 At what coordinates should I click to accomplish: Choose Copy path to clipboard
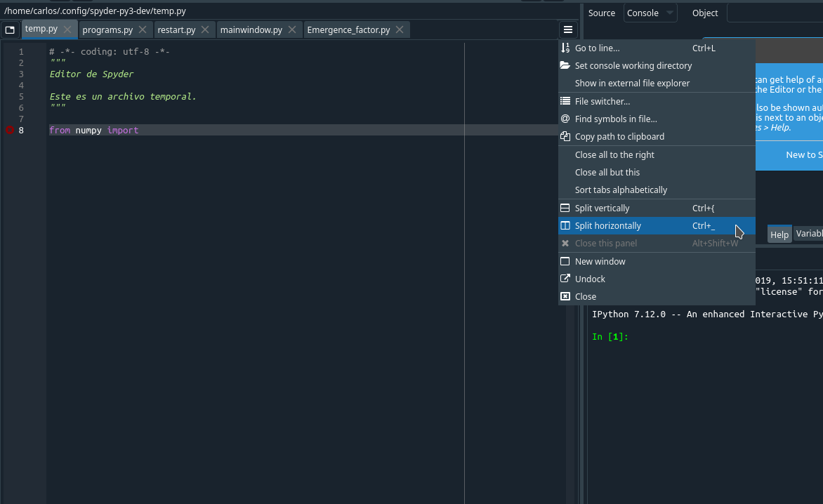pos(657,136)
